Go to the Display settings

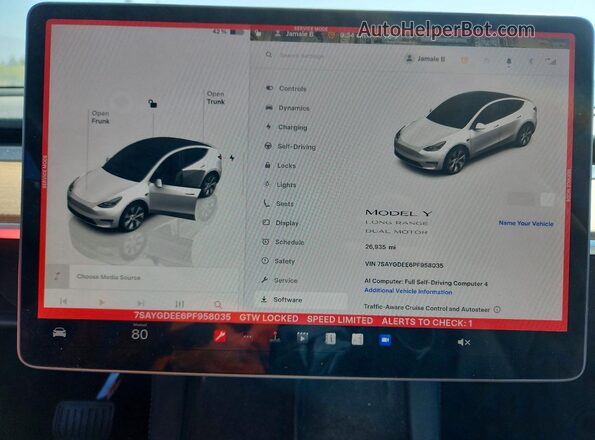tap(281, 223)
